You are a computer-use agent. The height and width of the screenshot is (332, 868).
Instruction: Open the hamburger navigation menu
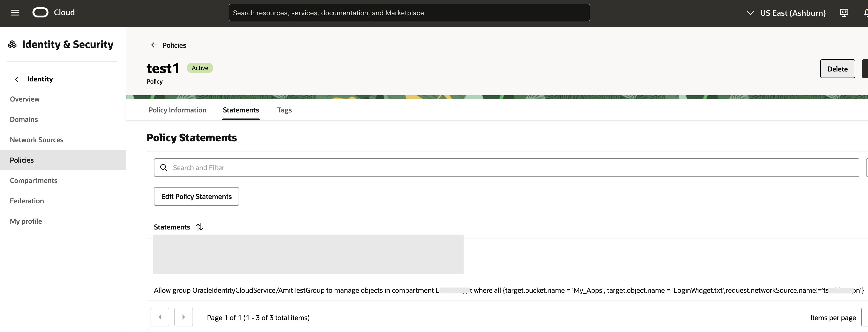(15, 13)
